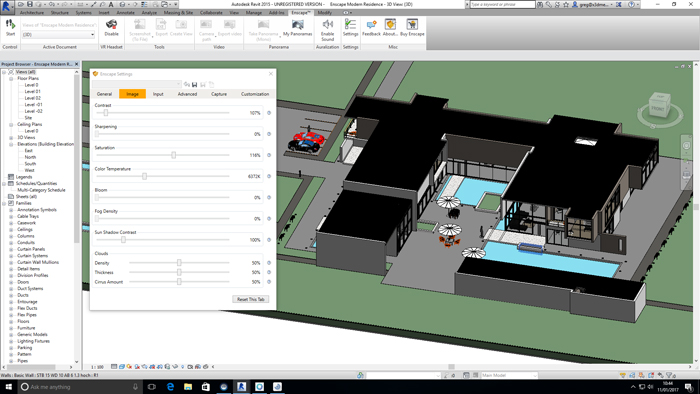Viewport: 700px width, 394px height.
Task: Click the Save icon in quick access toolbar
Action: pyautogui.click(x=29, y=4)
